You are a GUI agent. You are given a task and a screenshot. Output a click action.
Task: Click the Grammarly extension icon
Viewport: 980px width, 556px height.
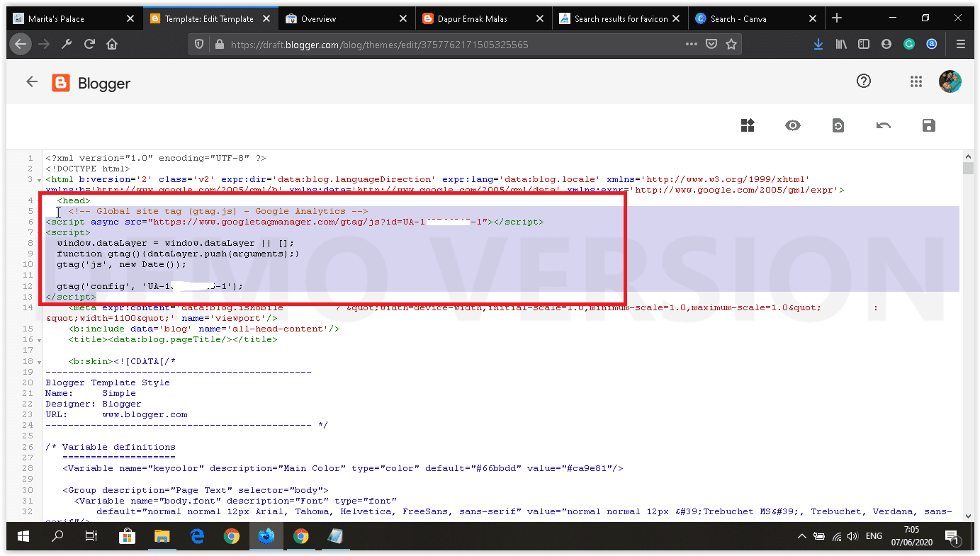(909, 44)
